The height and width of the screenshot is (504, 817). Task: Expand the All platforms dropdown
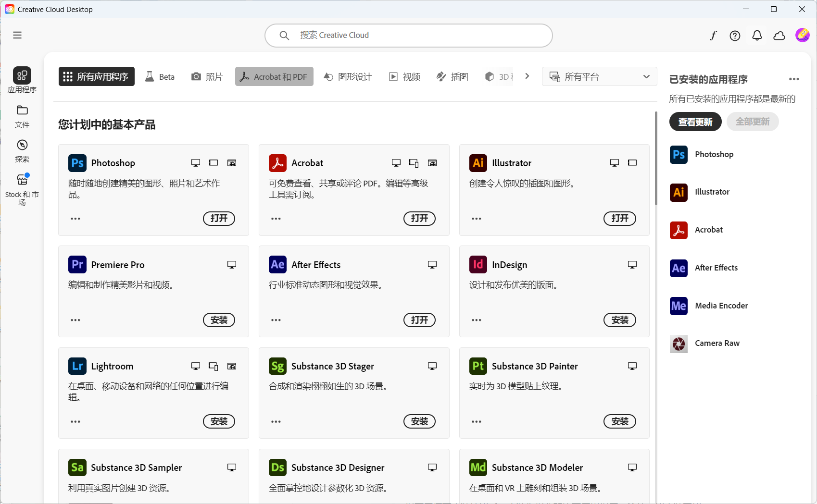599,76
